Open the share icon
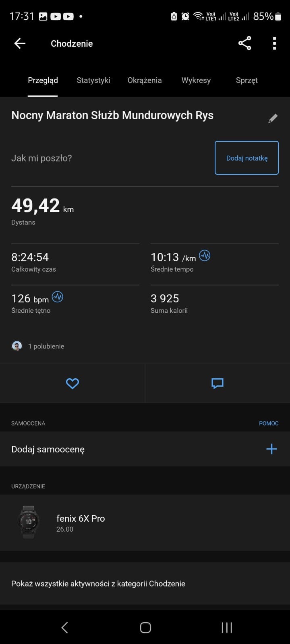The height and width of the screenshot is (644, 290). [x=244, y=43]
